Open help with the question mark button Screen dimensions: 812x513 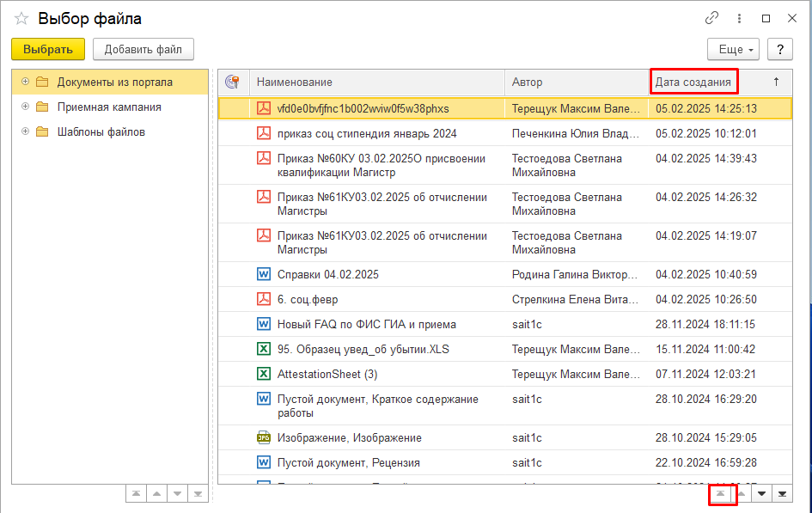(779, 49)
